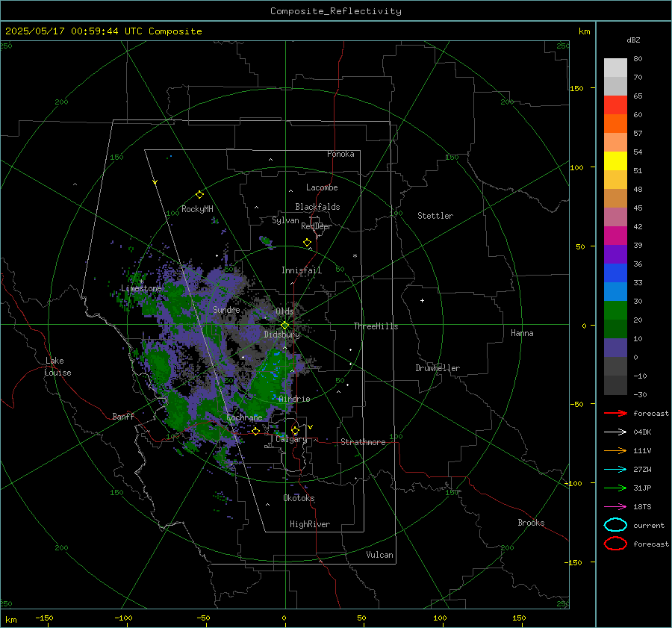Click the radar-center diamond above Didsbury

[x=284, y=326]
